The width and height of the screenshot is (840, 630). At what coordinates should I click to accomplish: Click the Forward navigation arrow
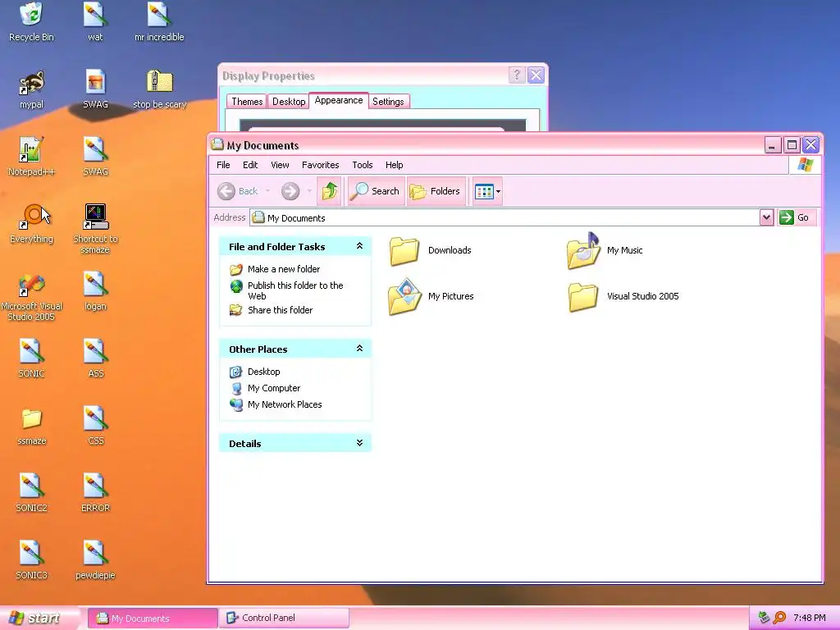290,191
